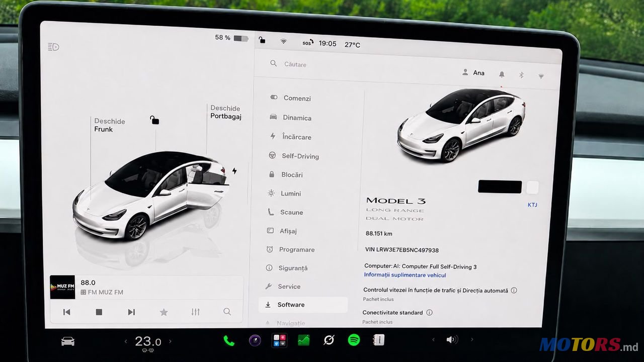Open the dashcam camera app
Image resolution: width=644 pixels, height=362 pixels.
[255, 340]
